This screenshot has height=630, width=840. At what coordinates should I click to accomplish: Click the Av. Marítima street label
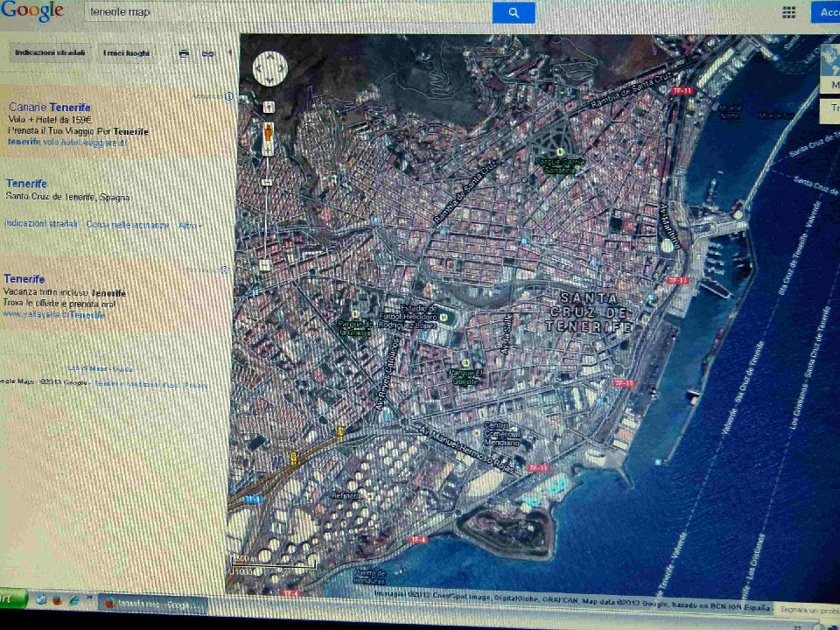pyautogui.click(x=669, y=226)
